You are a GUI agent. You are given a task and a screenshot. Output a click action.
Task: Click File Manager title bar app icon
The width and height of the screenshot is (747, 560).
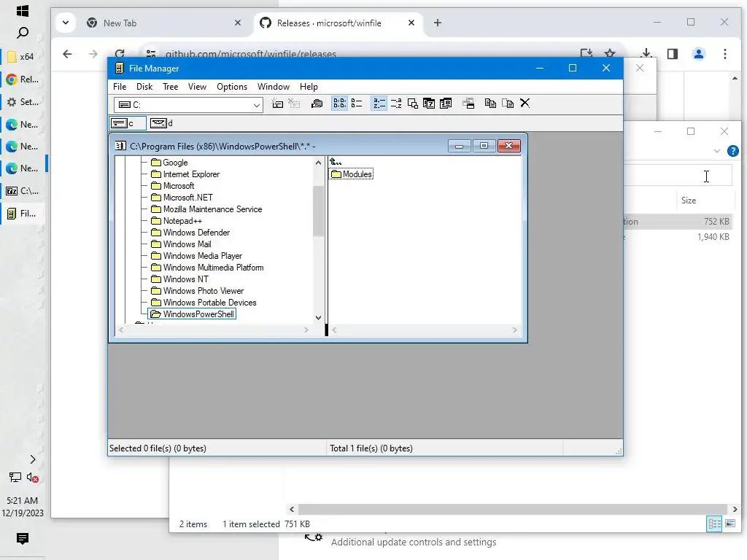(120, 69)
